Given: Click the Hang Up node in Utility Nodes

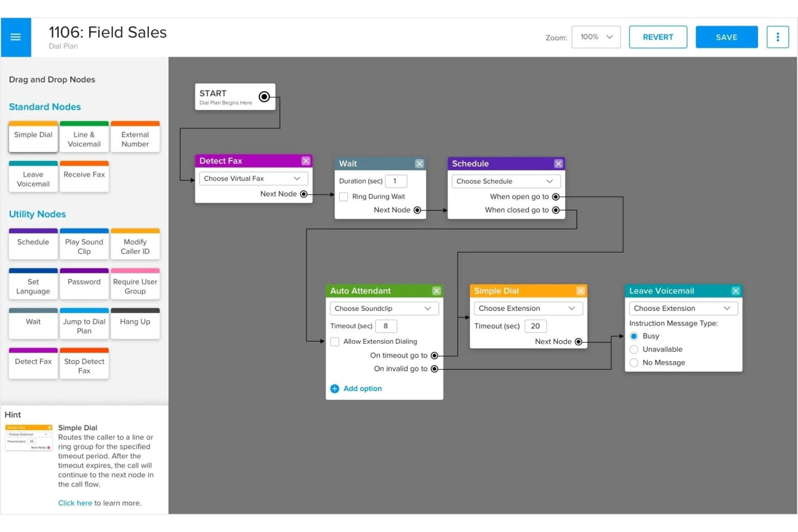Looking at the screenshot, I should [x=135, y=323].
